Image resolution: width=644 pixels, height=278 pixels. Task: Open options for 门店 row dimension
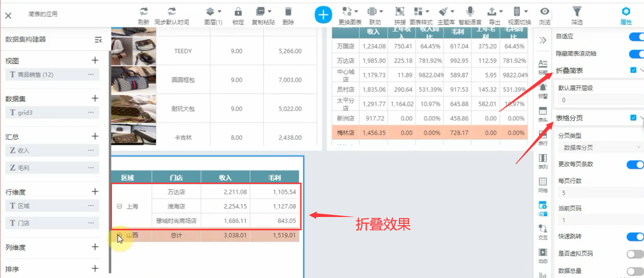(x=91, y=223)
